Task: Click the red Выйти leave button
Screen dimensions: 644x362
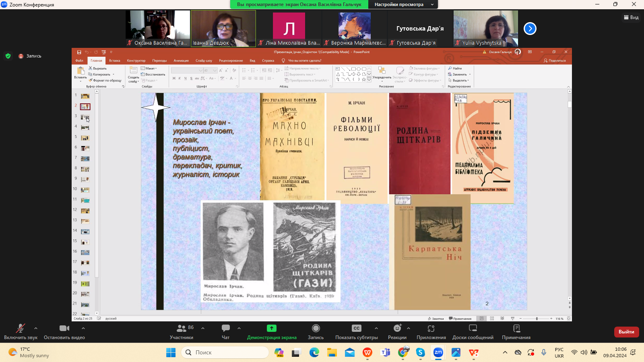Action: [x=626, y=332]
